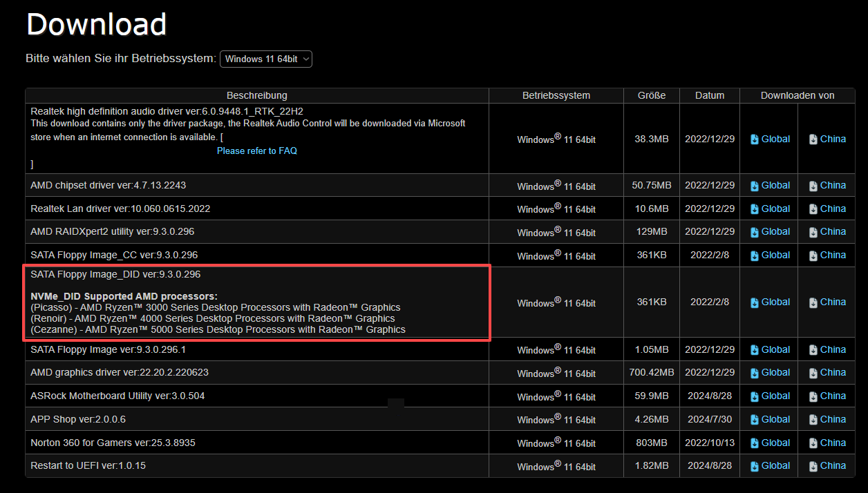Download AMD graphics driver from Global
The width and height of the screenshot is (868, 493).
point(770,372)
